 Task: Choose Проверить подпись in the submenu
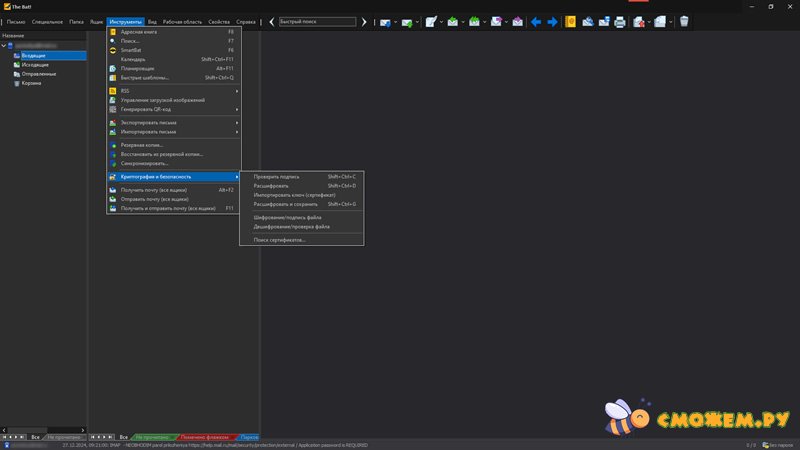(x=276, y=177)
